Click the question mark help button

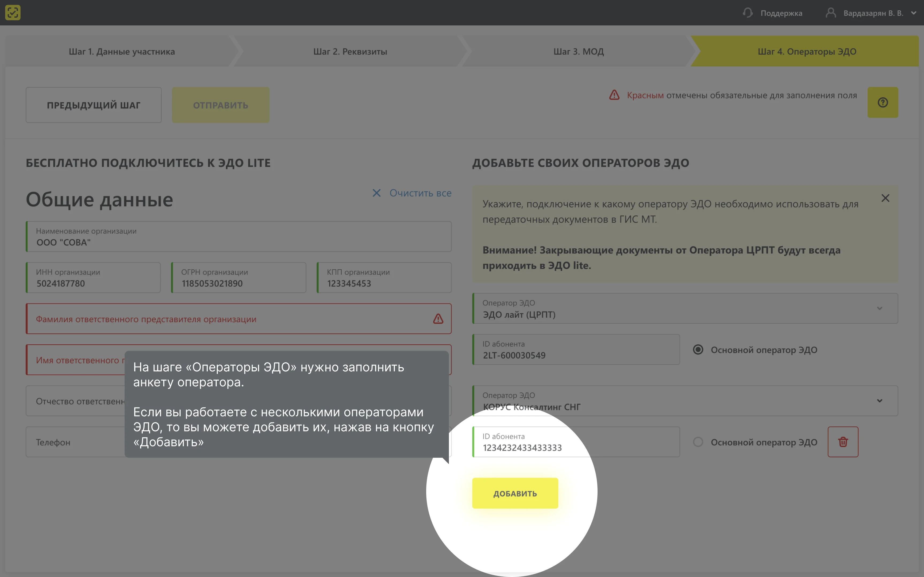882,102
